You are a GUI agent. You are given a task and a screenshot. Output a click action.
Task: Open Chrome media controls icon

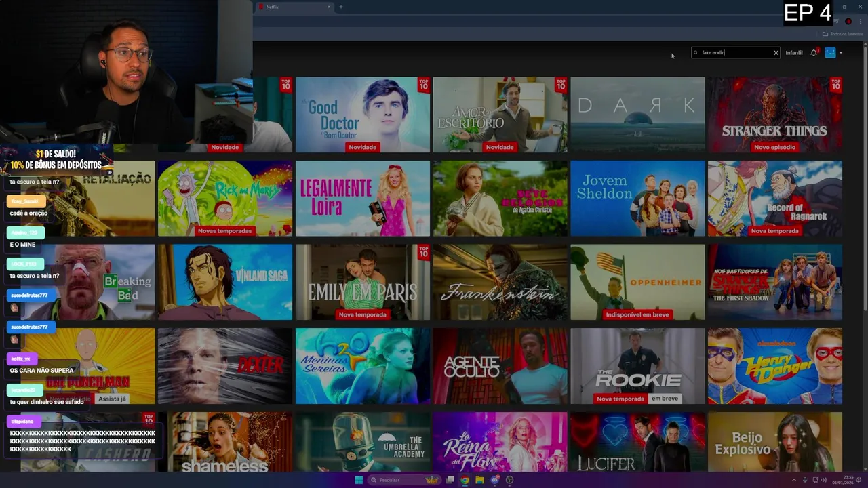point(836,21)
